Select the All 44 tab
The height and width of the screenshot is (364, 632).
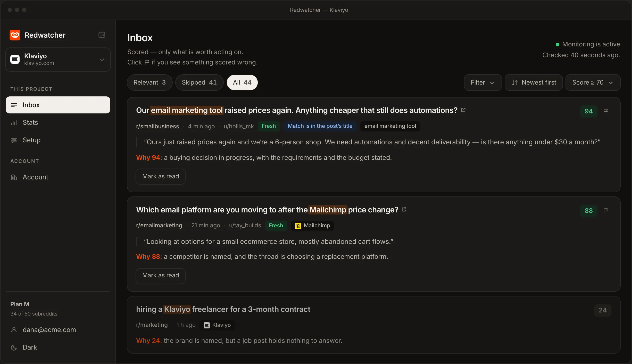[x=242, y=82]
